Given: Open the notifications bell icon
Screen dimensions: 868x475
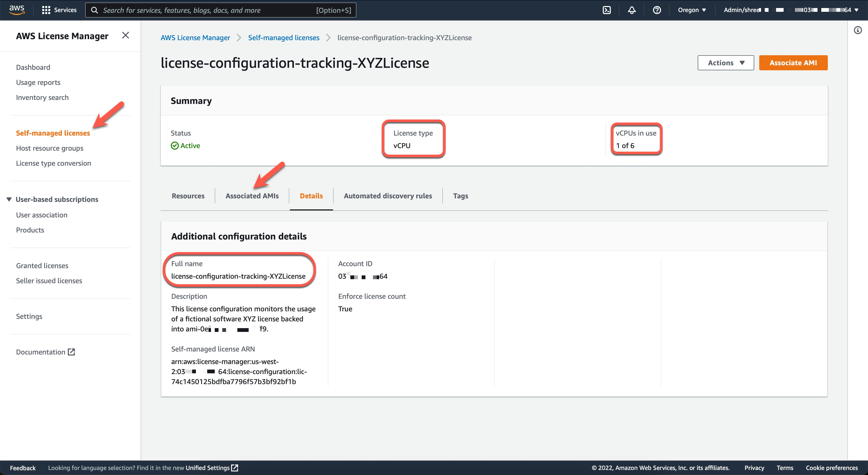Looking at the screenshot, I should coord(632,10).
